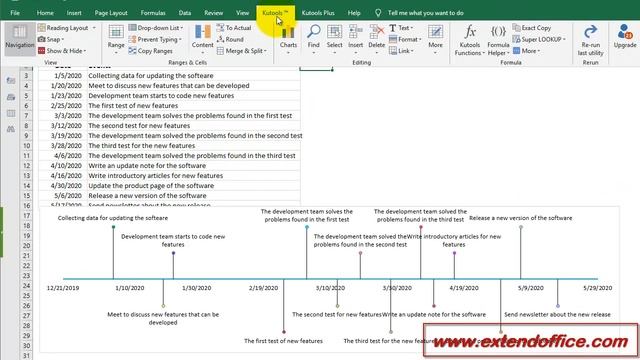Click the Show & Hide icon
This screenshot has width=640, height=360.
click(41, 51)
